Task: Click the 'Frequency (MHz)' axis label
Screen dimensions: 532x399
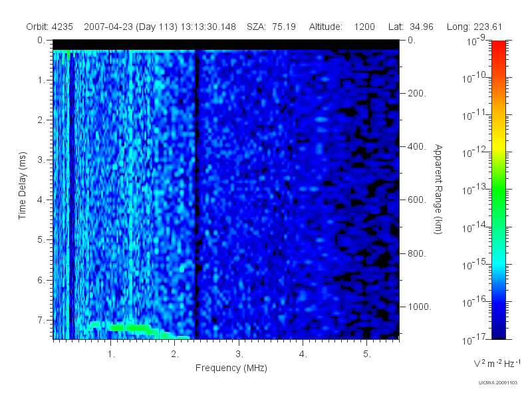Action: (231, 368)
